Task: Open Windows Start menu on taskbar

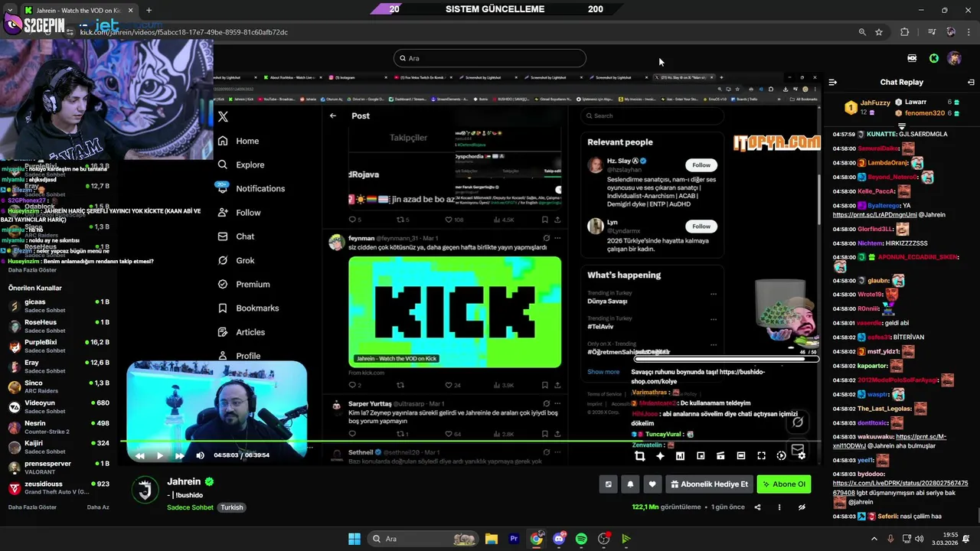Action: (x=354, y=539)
